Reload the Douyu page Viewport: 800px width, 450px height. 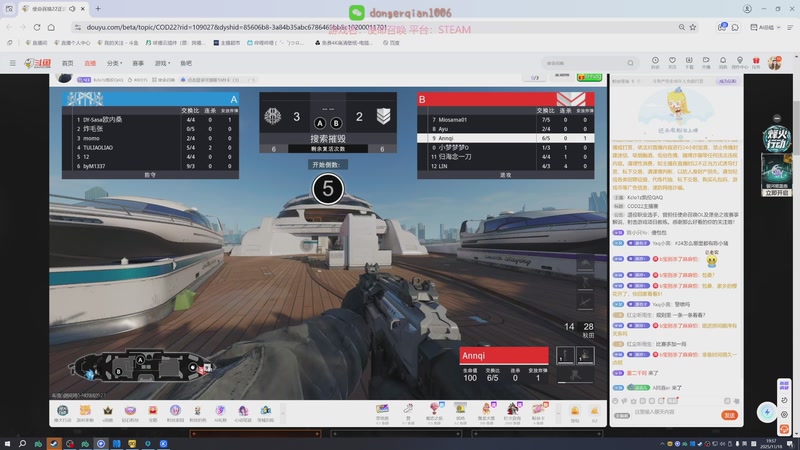[x=37, y=27]
